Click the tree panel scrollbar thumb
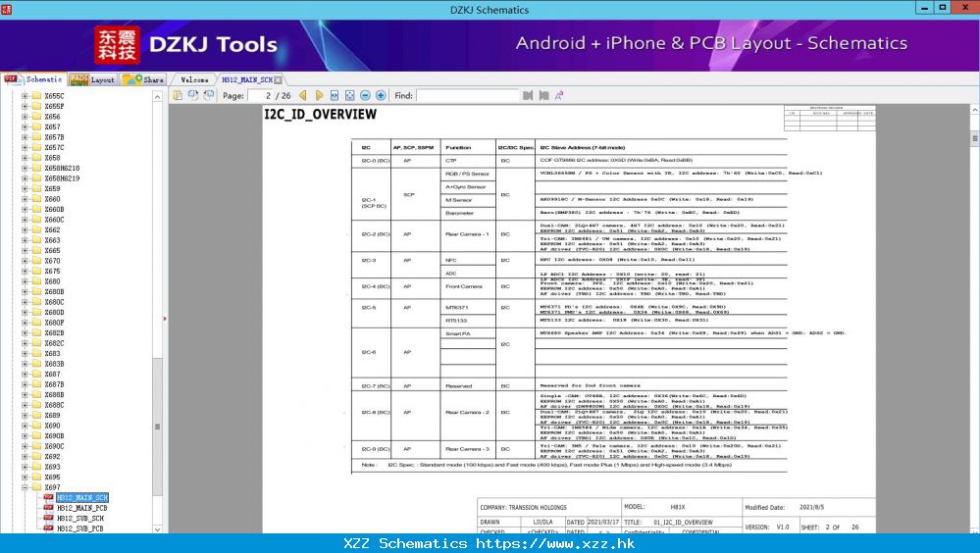This screenshot has height=553, width=980. (158, 427)
